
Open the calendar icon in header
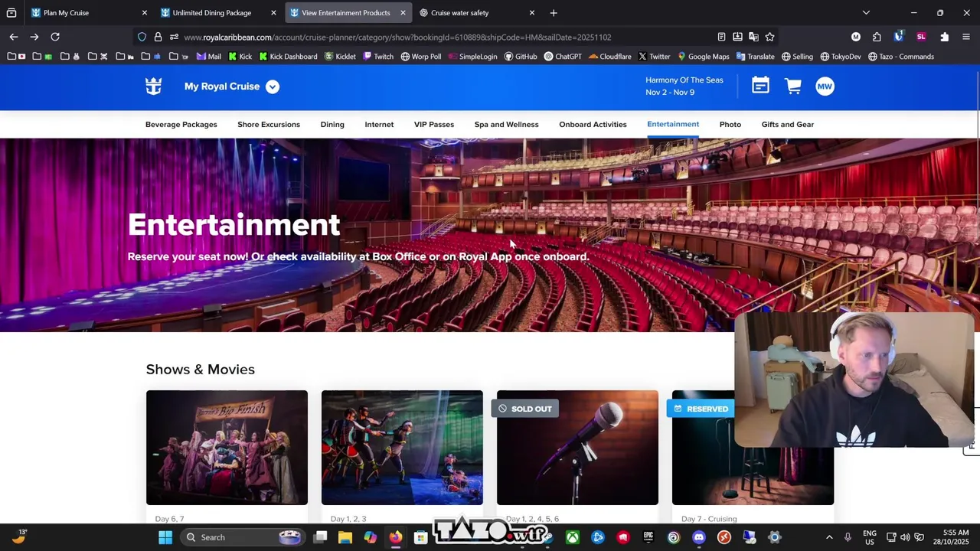pyautogui.click(x=760, y=86)
